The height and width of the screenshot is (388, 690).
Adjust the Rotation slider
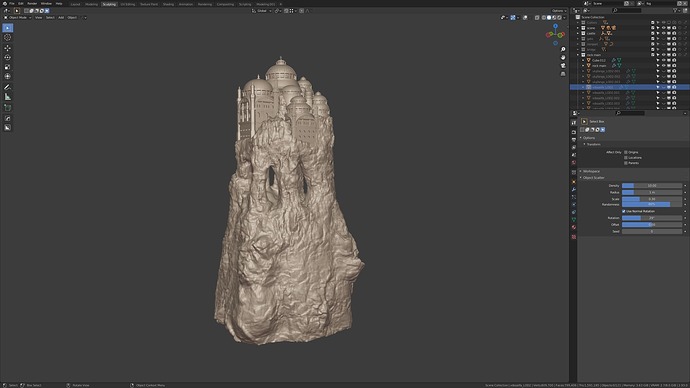point(652,218)
